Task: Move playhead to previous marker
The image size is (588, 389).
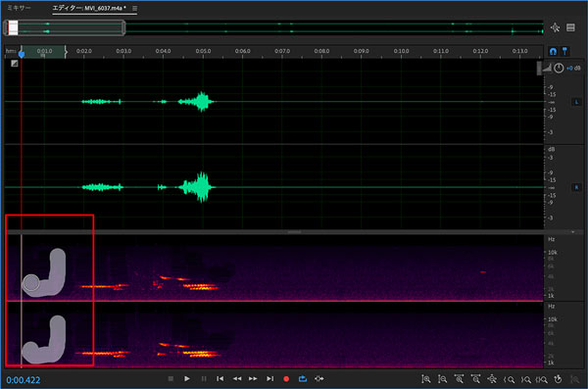Action: pyautogui.click(x=220, y=379)
